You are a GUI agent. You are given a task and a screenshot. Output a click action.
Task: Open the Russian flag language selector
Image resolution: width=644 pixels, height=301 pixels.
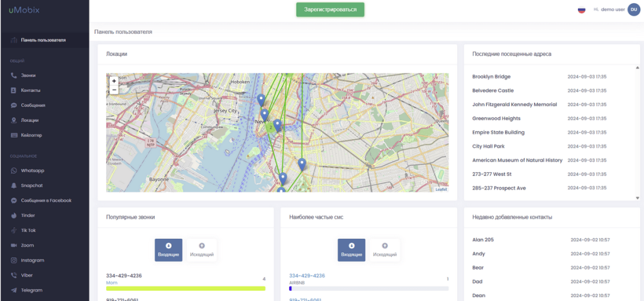point(581,9)
